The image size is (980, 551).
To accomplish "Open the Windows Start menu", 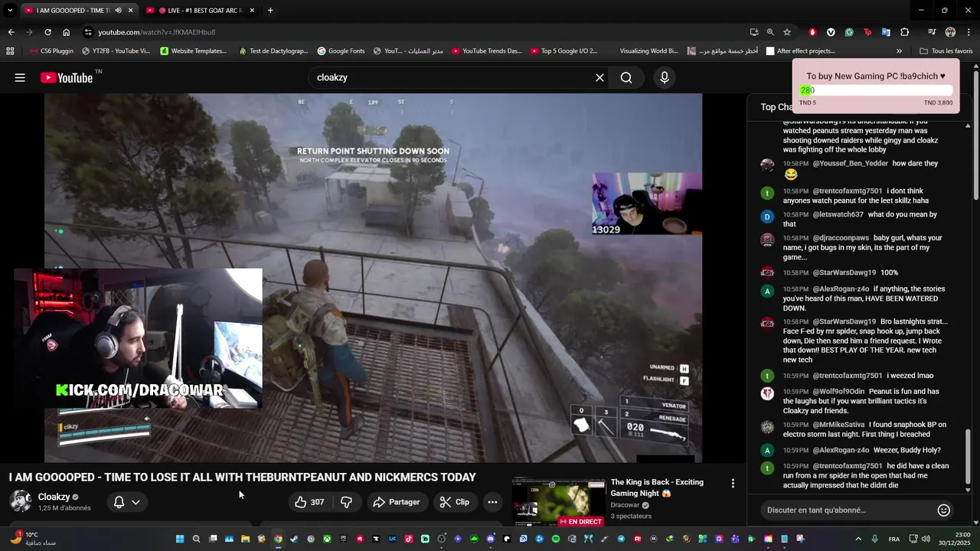I will [x=180, y=539].
